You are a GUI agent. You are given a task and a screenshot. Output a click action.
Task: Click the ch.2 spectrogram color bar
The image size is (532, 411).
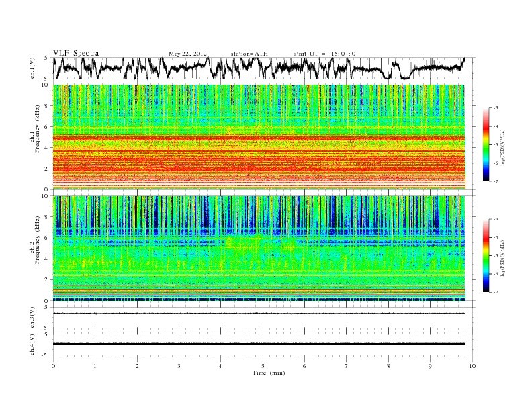[x=486, y=255]
